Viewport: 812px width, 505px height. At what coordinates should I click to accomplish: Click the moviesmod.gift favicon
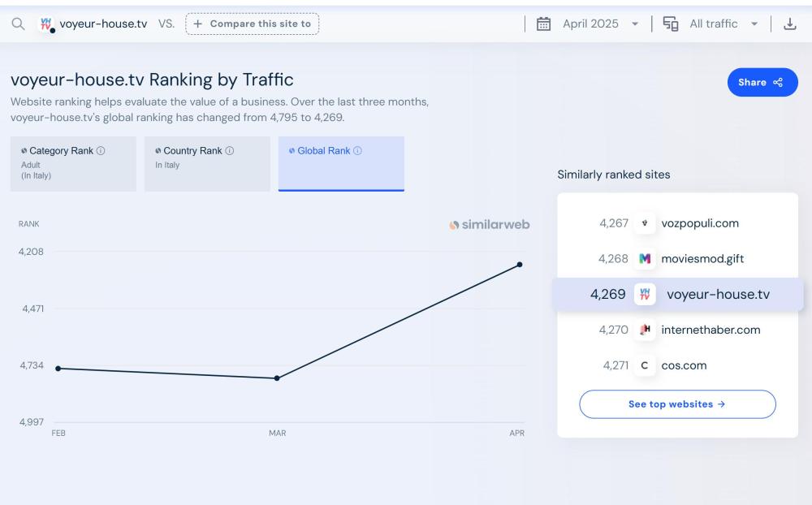coord(645,259)
